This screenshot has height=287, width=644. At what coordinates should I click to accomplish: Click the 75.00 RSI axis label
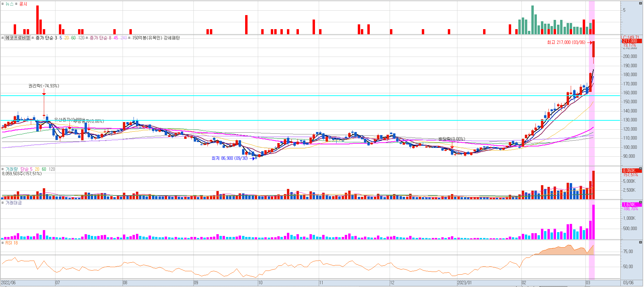coord(628,252)
